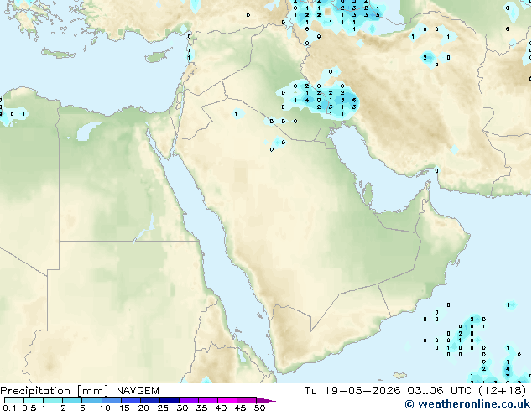Click the '(12+18)' forecast offset text
Viewport: 532px width, 411px height.
click(x=502, y=391)
